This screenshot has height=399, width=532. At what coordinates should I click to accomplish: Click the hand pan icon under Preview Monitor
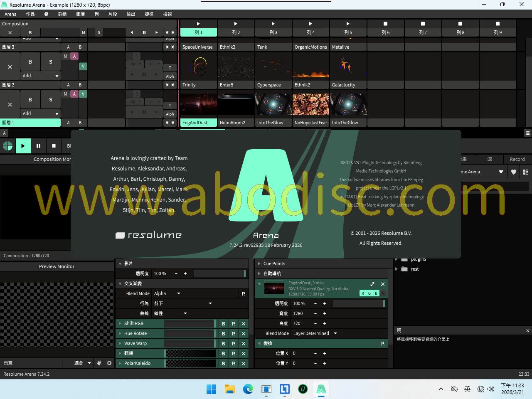pyautogui.click(x=99, y=363)
